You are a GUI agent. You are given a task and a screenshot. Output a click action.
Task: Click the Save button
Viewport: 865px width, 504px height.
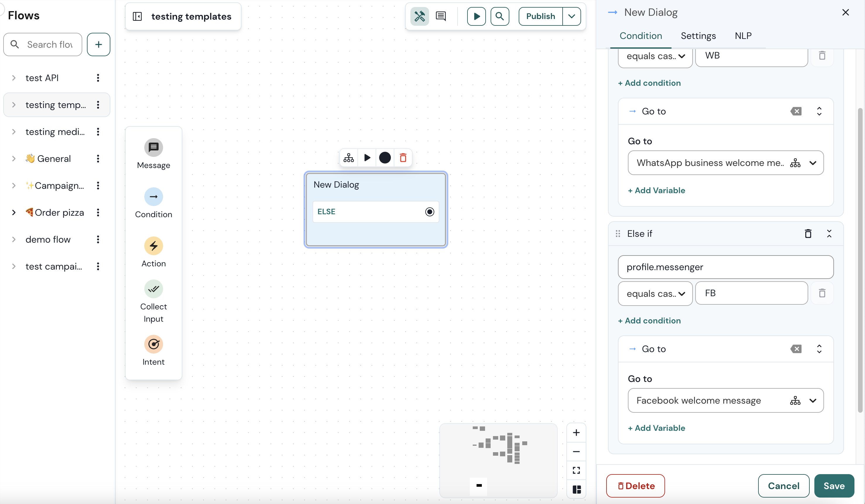click(834, 486)
